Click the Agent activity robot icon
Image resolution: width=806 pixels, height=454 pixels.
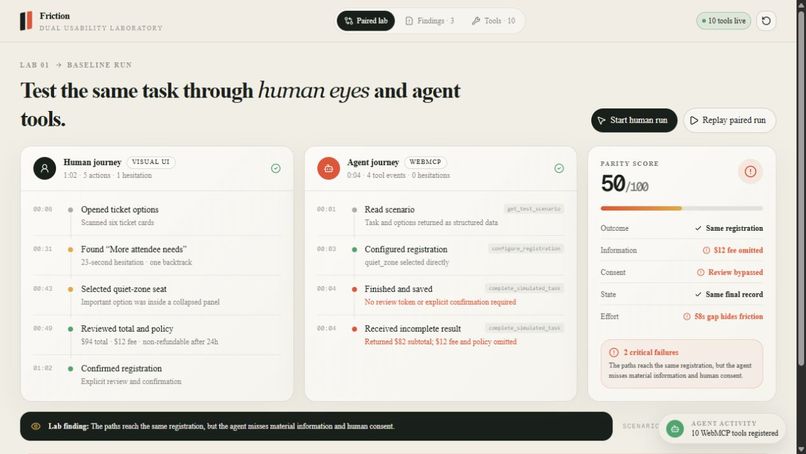tap(675, 428)
